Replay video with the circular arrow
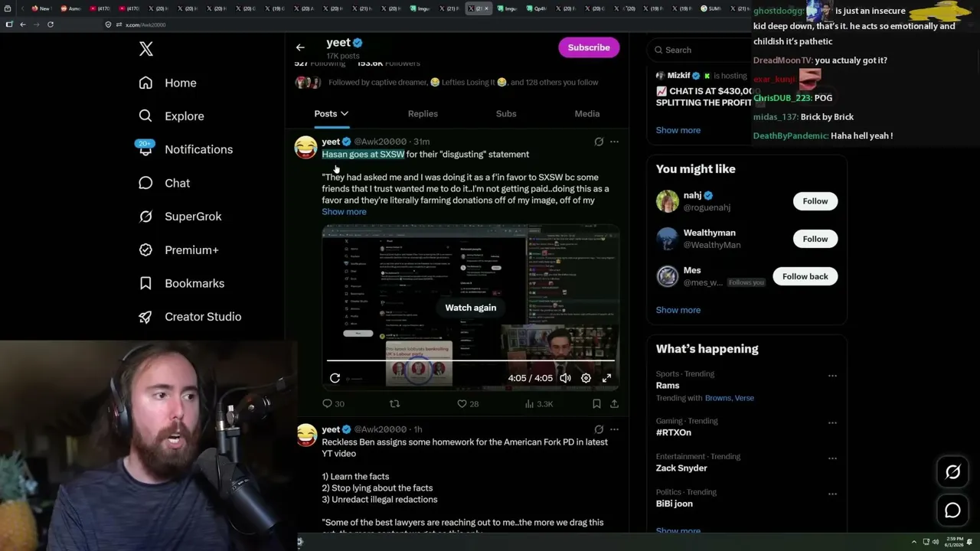The height and width of the screenshot is (551, 980). point(335,378)
